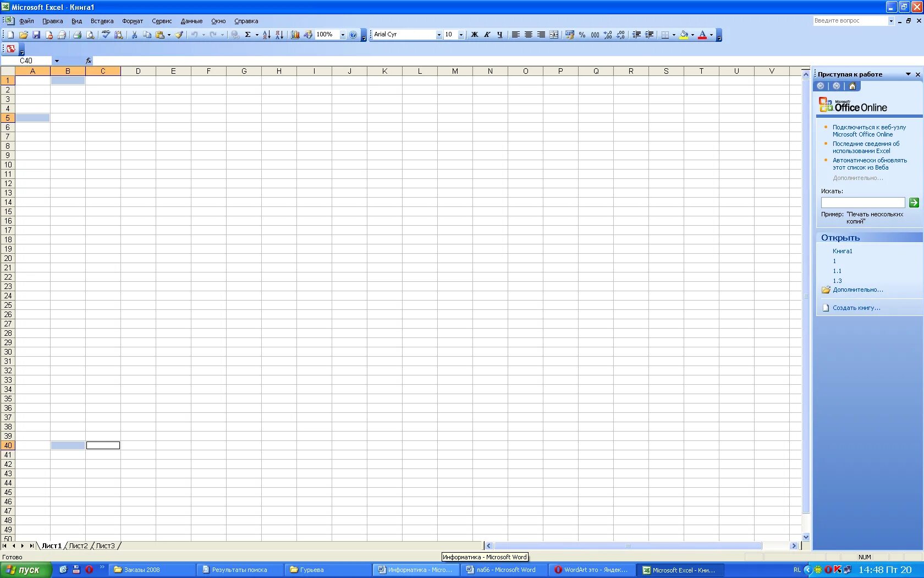Copy selection using the Copy icon
This screenshot has height=578, width=924.
tap(147, 35)
